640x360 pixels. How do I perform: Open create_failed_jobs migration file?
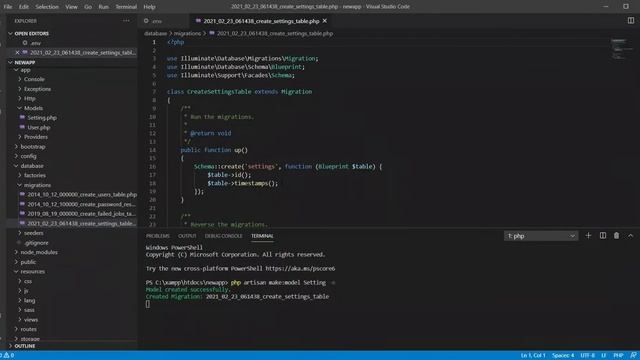click(81, 214)
